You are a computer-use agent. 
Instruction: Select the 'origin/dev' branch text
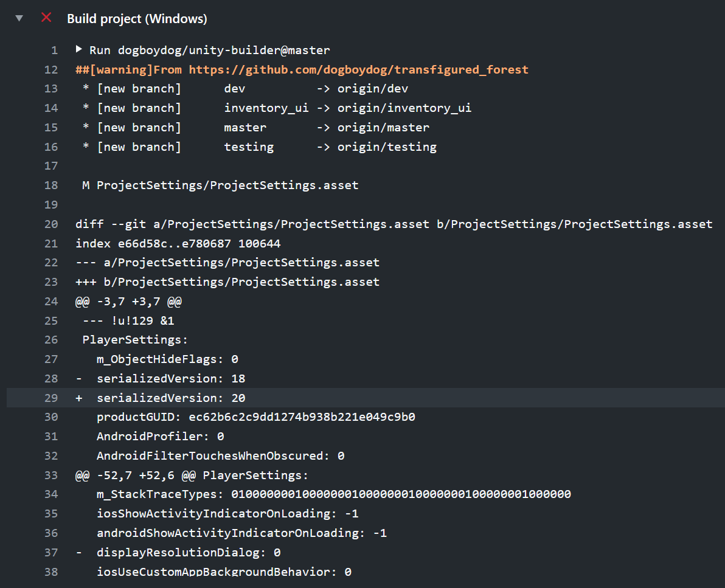373,89
